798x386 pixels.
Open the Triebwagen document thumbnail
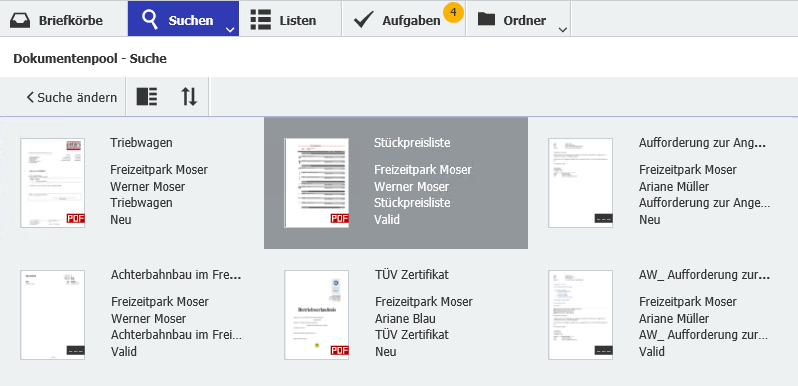(x=52, y=183)
